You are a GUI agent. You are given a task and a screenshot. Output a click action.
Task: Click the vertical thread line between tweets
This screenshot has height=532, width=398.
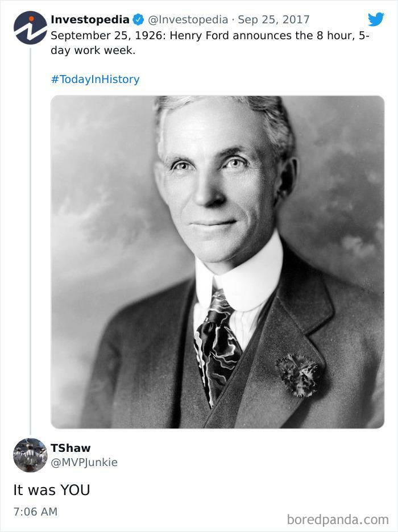(x=30, y=239)
